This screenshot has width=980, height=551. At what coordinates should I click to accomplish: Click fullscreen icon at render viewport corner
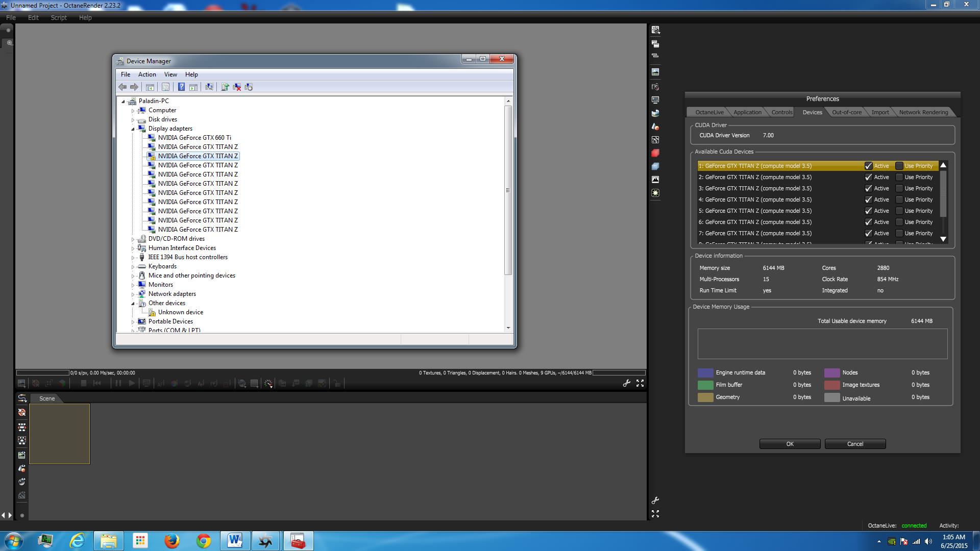(640, 383)
